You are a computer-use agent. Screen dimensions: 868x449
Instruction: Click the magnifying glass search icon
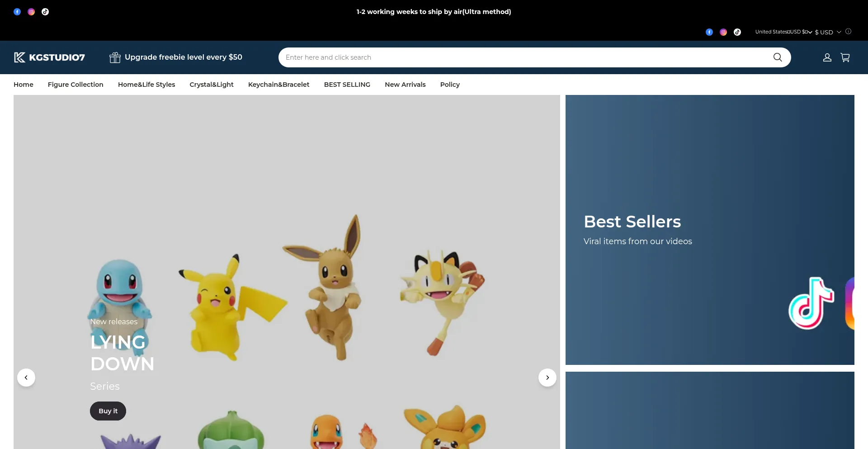(x=778, y=57)
